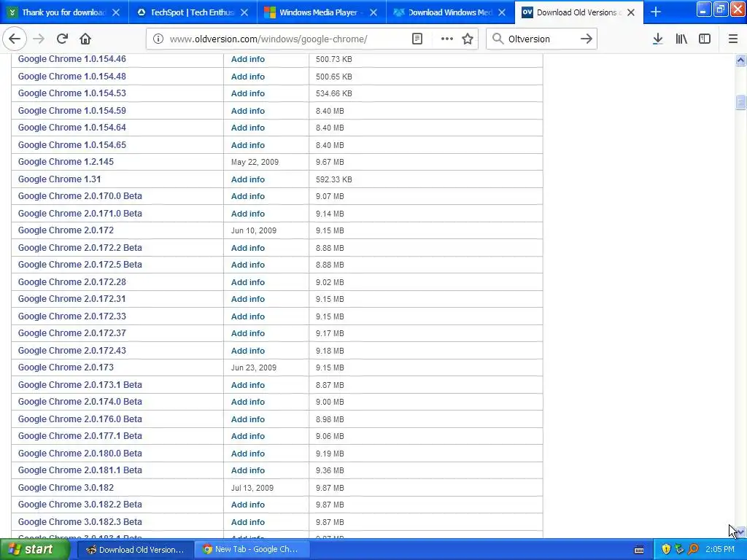Open the security shield tray icon
The height and width of the screenshot is (560, 747).
666,550
